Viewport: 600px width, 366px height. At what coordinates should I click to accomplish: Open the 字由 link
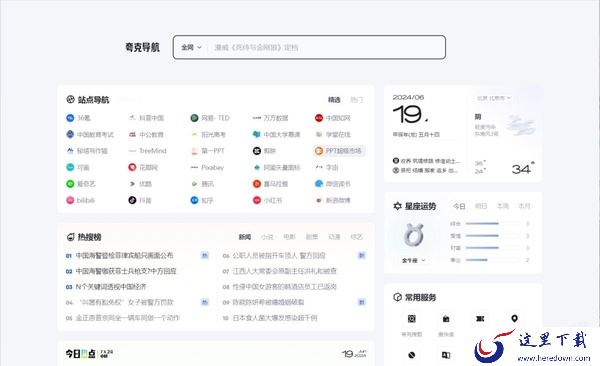[332, 167]
